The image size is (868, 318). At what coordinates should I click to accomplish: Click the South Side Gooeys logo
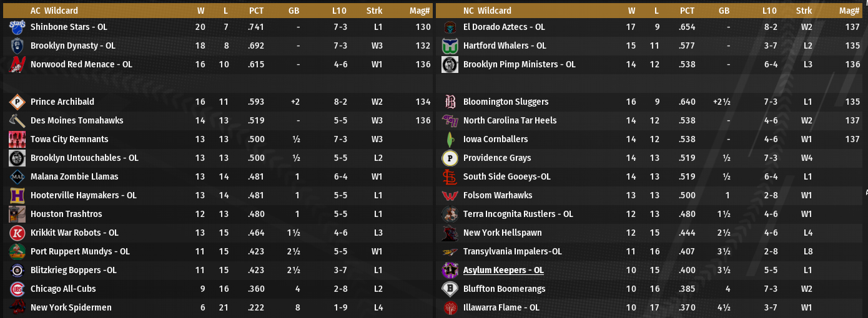pos(450,176)
